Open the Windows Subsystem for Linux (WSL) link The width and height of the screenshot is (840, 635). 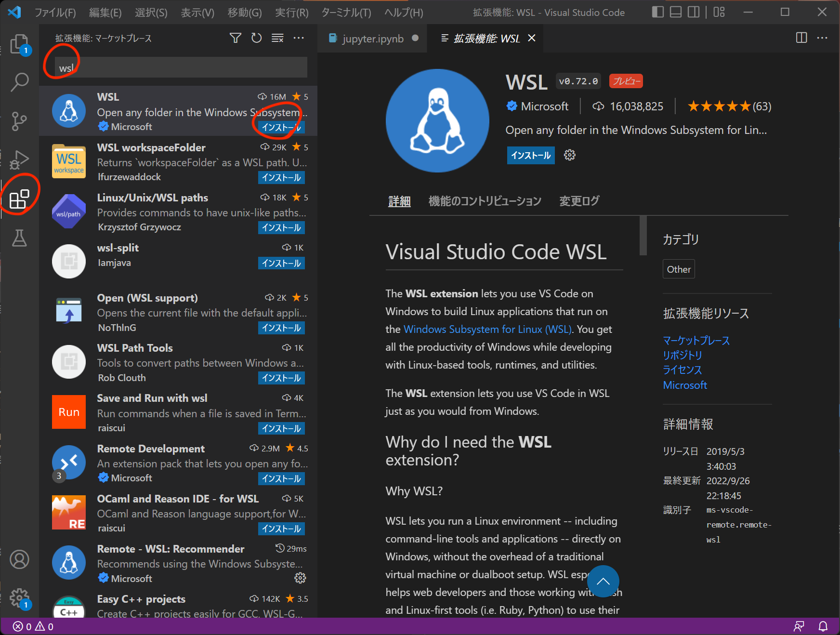487,330
